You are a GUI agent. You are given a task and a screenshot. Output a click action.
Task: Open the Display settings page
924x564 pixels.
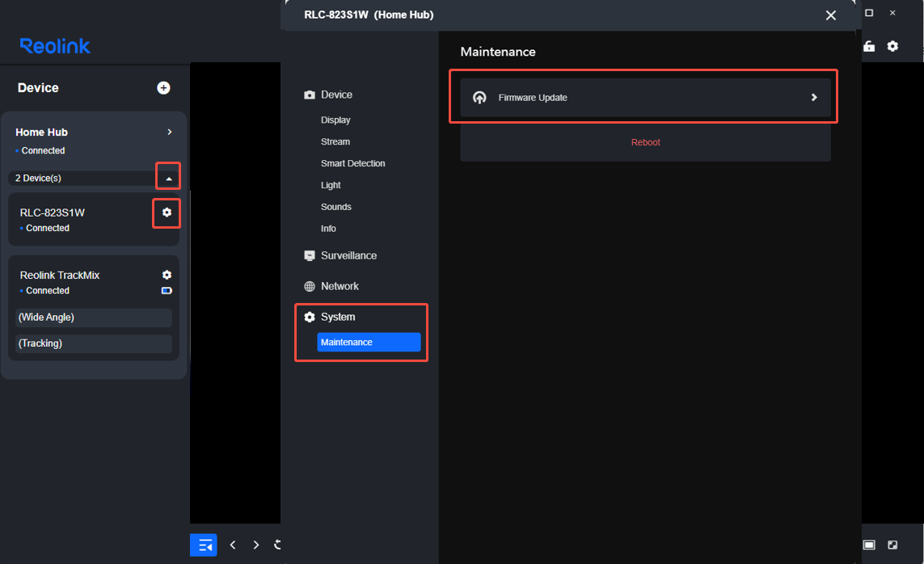[335, 120]
